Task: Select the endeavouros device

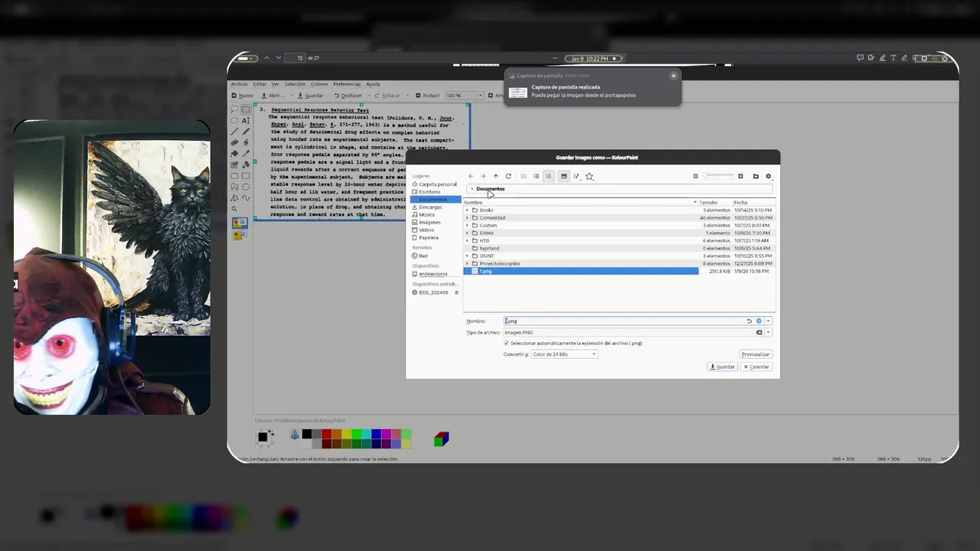Action: (436, 274)
